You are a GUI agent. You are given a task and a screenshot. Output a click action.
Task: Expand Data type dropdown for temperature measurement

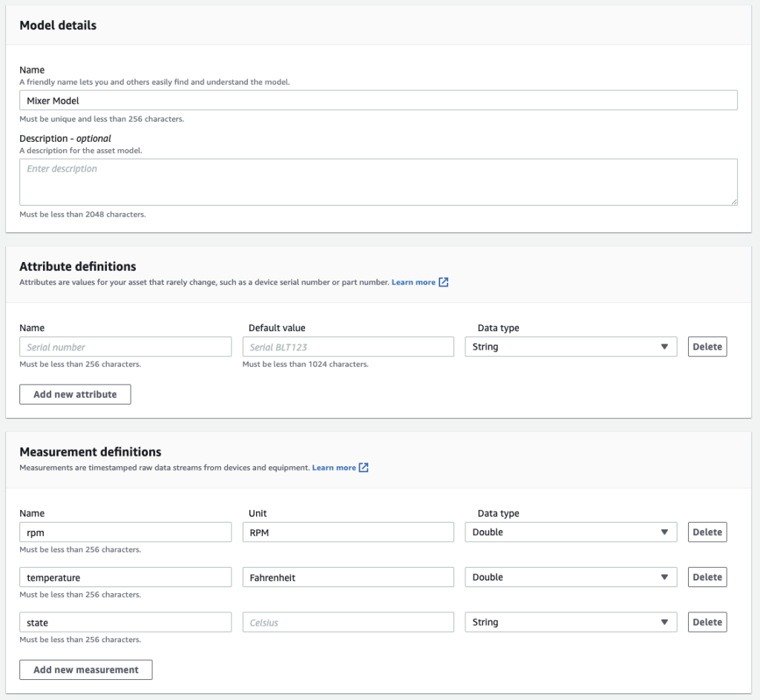570,578
